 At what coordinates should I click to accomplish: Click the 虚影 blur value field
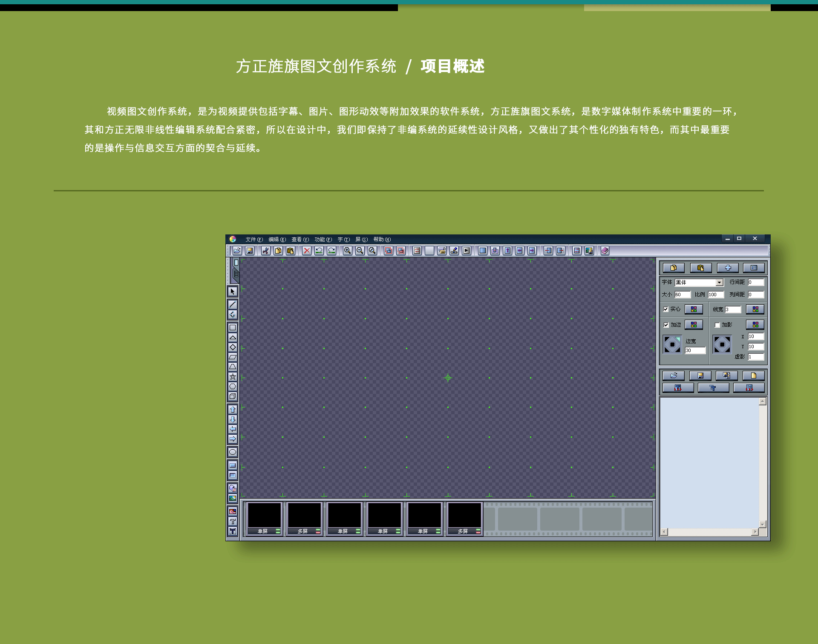tap(756, 357)
